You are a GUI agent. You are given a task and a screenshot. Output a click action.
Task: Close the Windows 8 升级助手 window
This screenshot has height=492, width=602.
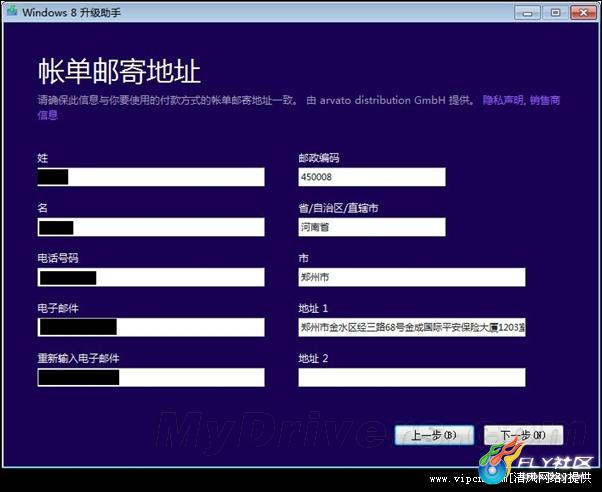coord(583,13)
